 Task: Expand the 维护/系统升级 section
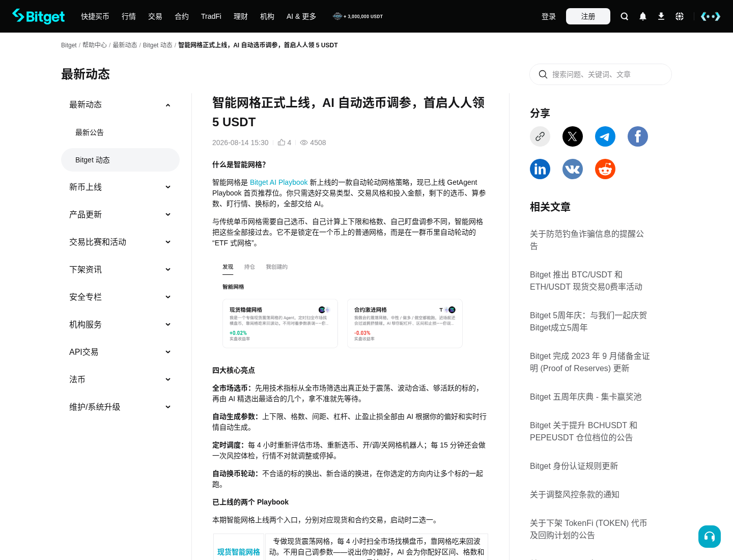coord(168,407)
